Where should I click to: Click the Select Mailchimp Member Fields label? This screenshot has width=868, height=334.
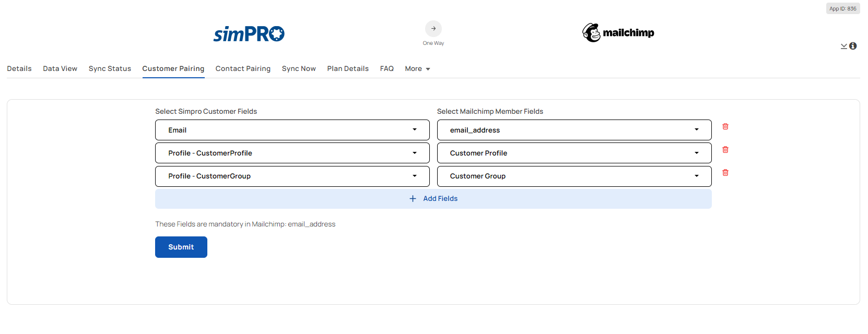pyautogui.click(x=490, y=112)
